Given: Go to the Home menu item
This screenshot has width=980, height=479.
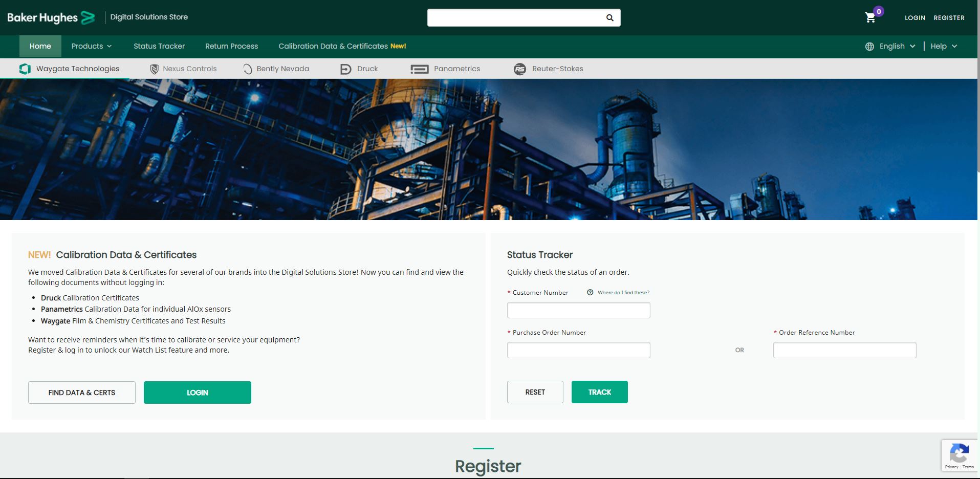Looking at the screenshot, I should [x=40, y=46].
